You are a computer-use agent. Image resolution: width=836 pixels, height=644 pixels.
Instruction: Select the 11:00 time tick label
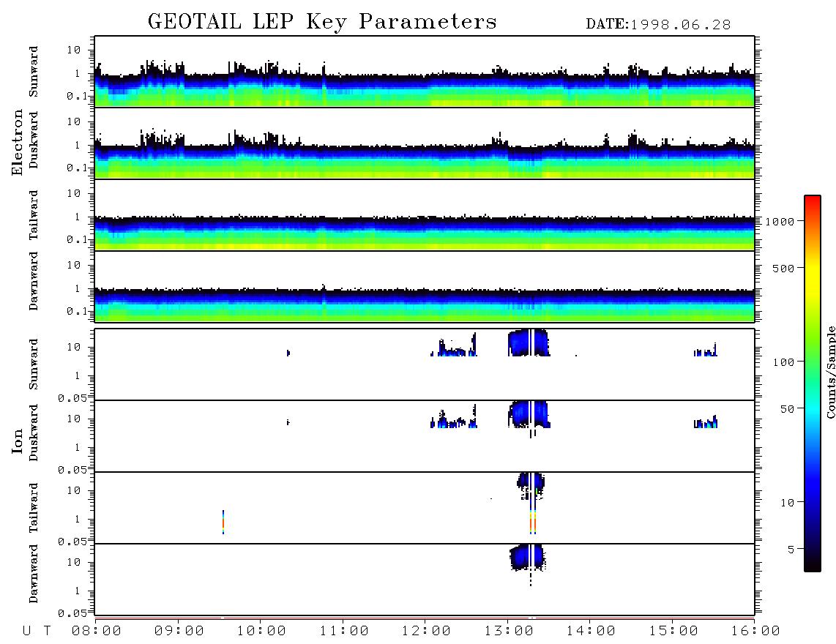344,632
